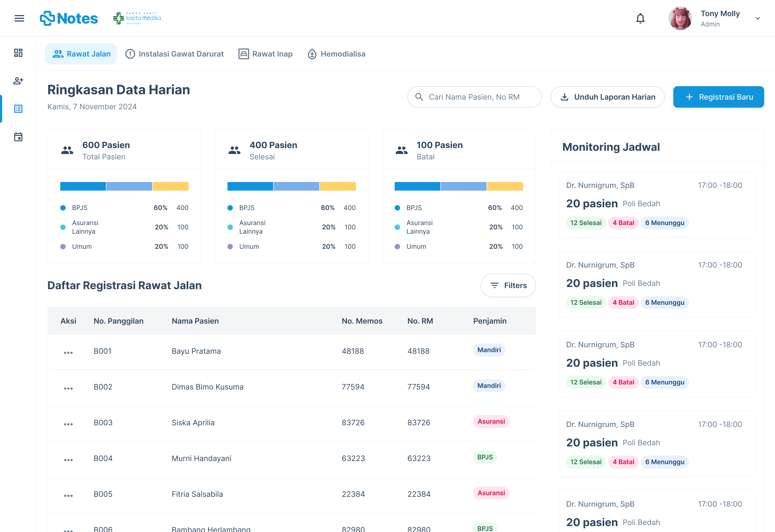Select the Rawat Inap tab
Screen dimensions: 775x532
tap(266, 54)
